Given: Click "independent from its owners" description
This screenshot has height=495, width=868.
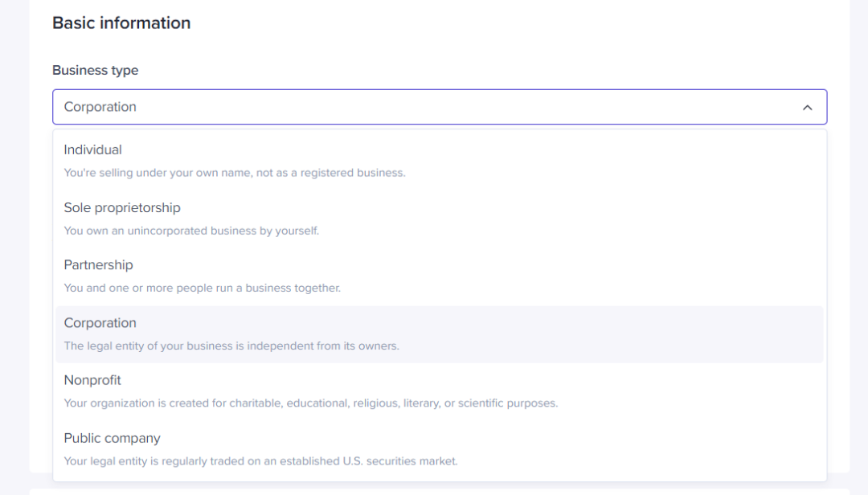Looking at the screenshot, I should pos(231,346).
